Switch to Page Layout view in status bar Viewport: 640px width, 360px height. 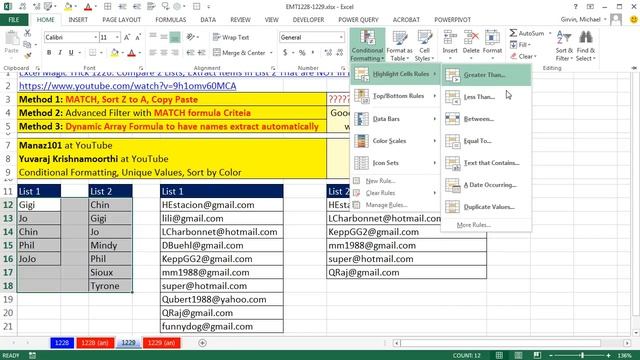[x=518, y=355]
